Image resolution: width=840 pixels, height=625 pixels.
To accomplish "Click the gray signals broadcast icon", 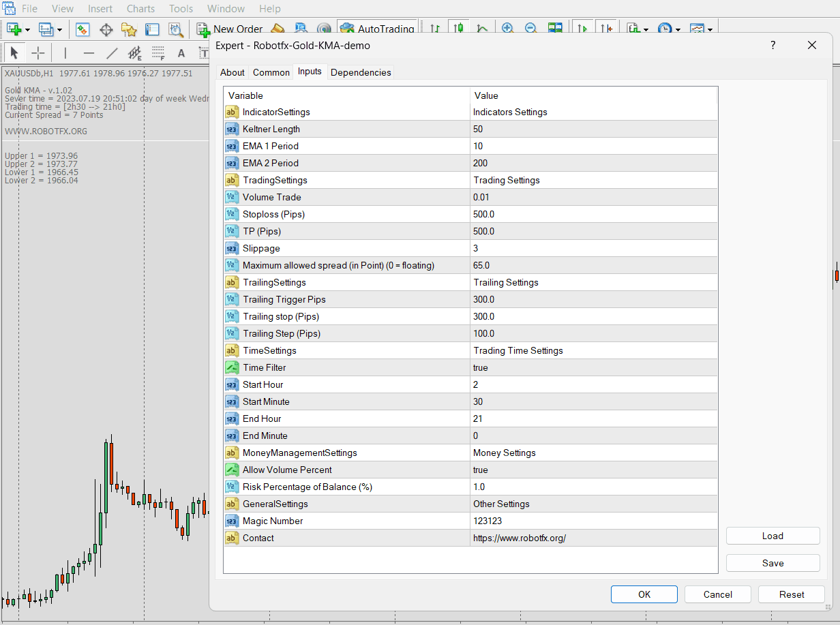I will click(324, 29).
